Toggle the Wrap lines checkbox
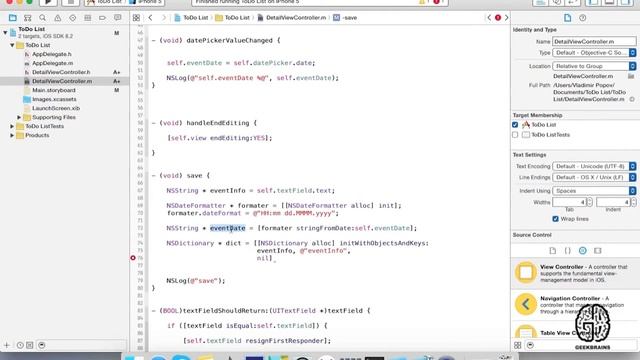This screenshot has width=640, height=360. coord(556,219)
